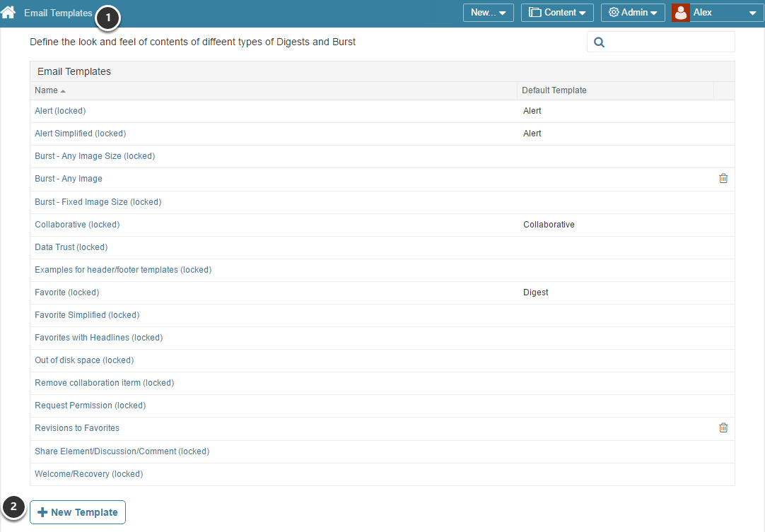Click the search magnifier icon
Screen dimensions: 765x532
point(599,42)
